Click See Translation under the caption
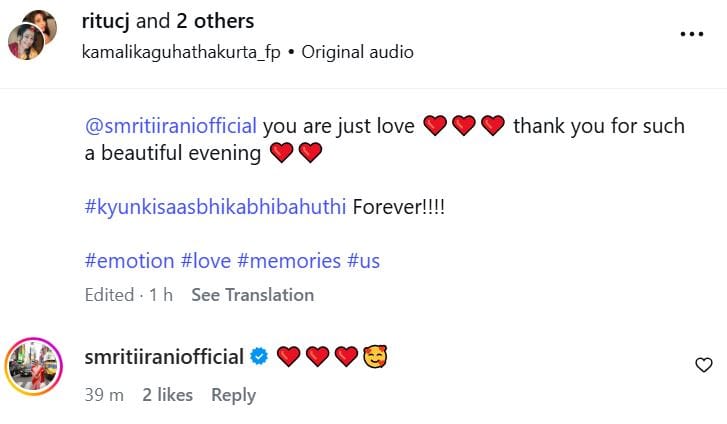This screenshot has height=424, width=727. [x=252, y=295]
